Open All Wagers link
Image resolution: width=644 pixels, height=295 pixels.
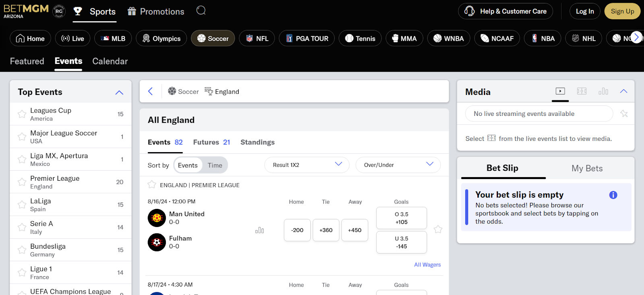click(x=427, y=265)
